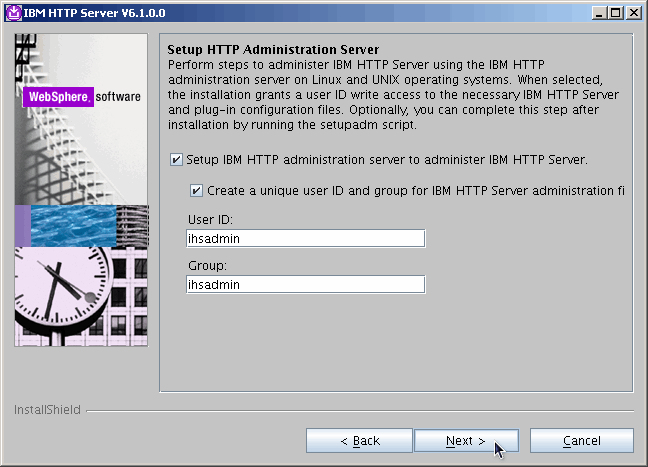Click into the Group text field
648x467 pixels.
(x=305, y=284)
